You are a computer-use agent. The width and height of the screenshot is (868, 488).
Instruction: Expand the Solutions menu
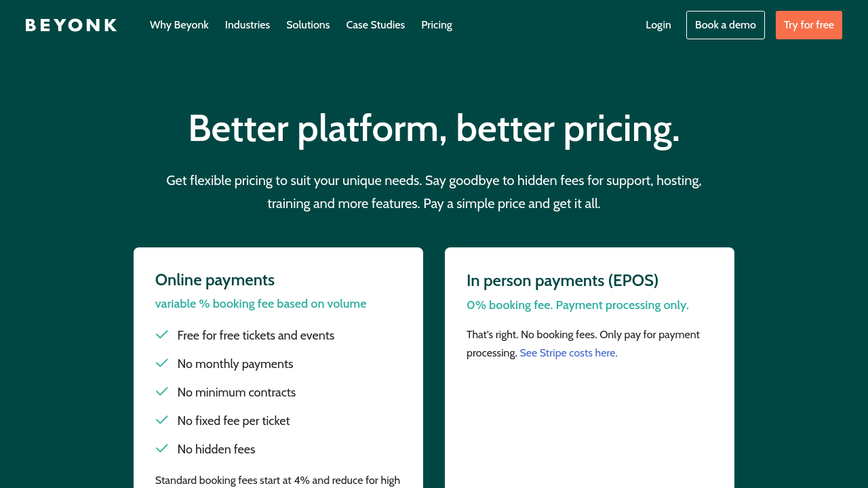pyautogui.click(x=308, y=25)
